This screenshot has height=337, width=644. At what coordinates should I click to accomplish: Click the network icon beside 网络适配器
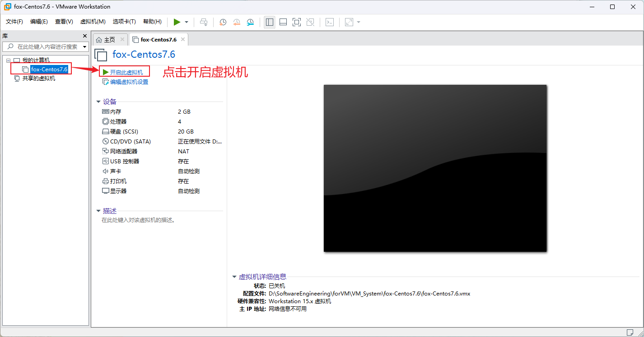click(x=106, y=152)
